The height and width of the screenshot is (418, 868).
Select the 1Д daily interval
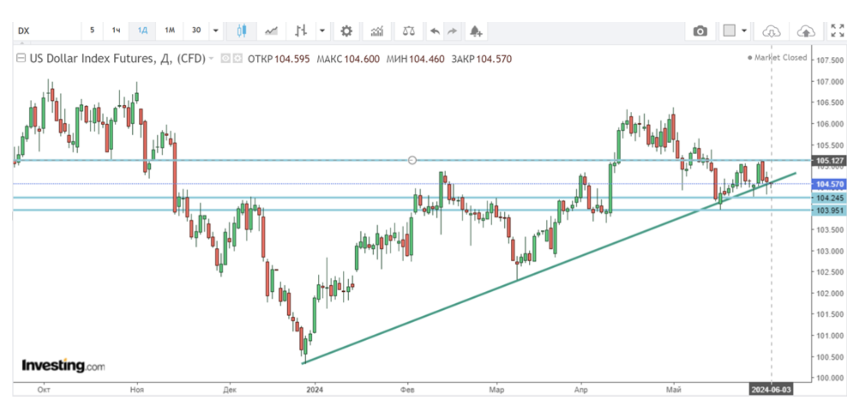(x=142, y=30)
